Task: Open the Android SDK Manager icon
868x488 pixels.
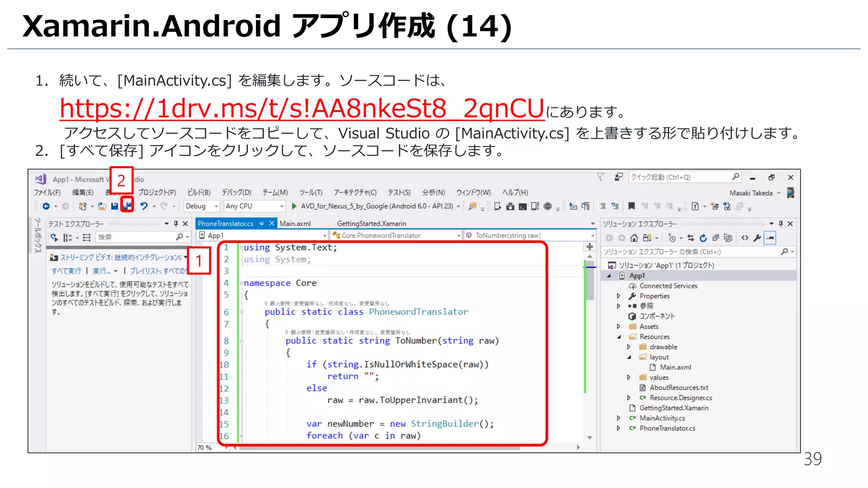Action: 510,206
